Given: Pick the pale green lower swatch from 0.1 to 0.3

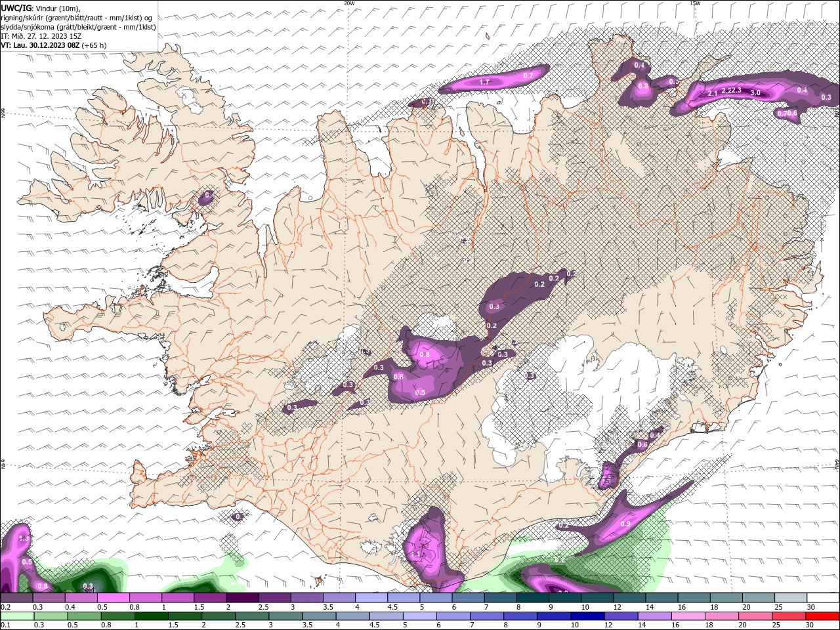Looking at the screenshot, I should 16,616.
